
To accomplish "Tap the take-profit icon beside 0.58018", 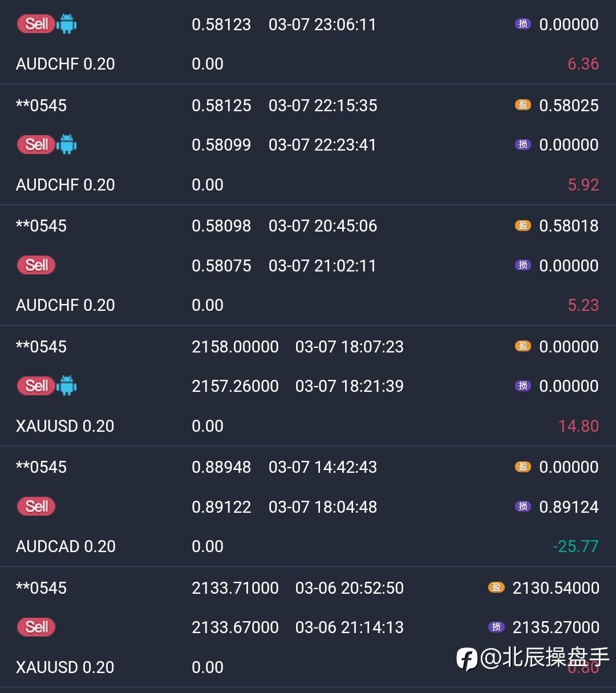I will (x=522, y=225).
